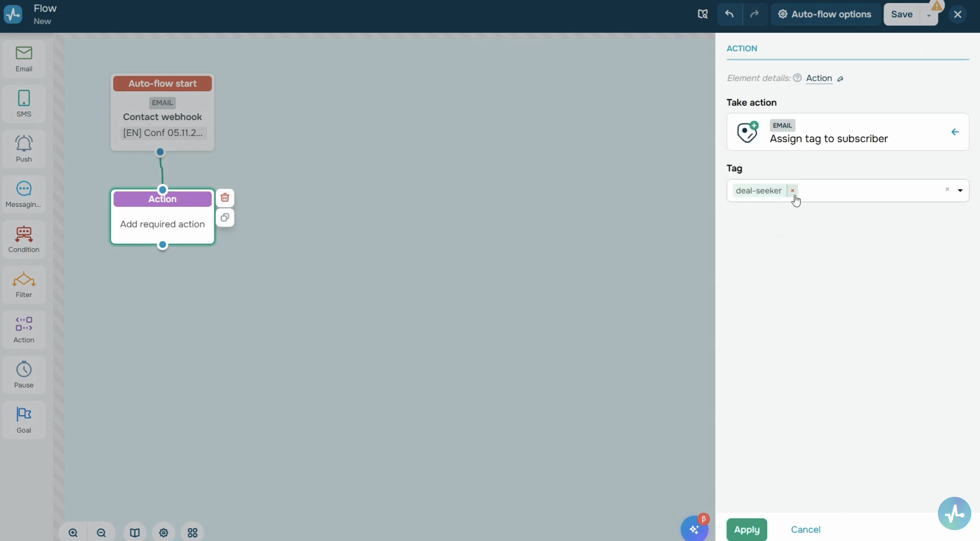Select the Messaging element in sidebar
This screenshot has height=541, width=980.
24,195
